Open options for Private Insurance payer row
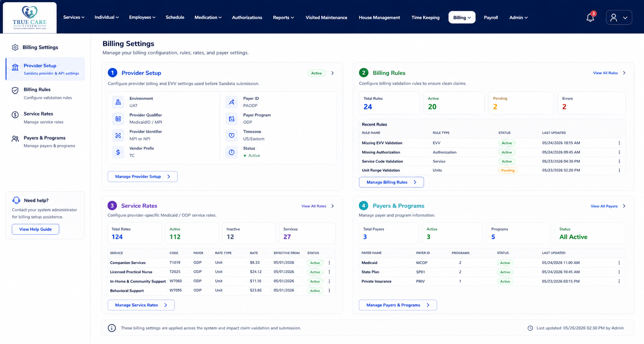Screen dimensions: 644x344 click(x=619, y=281)
